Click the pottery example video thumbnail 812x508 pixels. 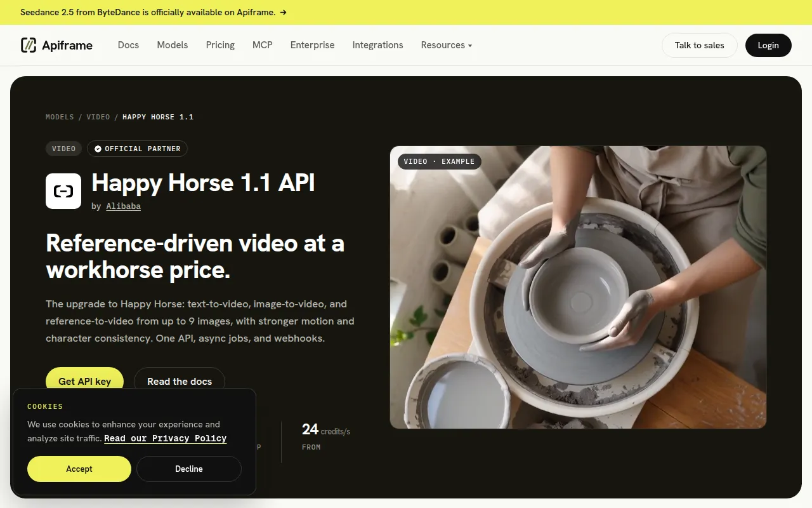[x=578, y=287]
